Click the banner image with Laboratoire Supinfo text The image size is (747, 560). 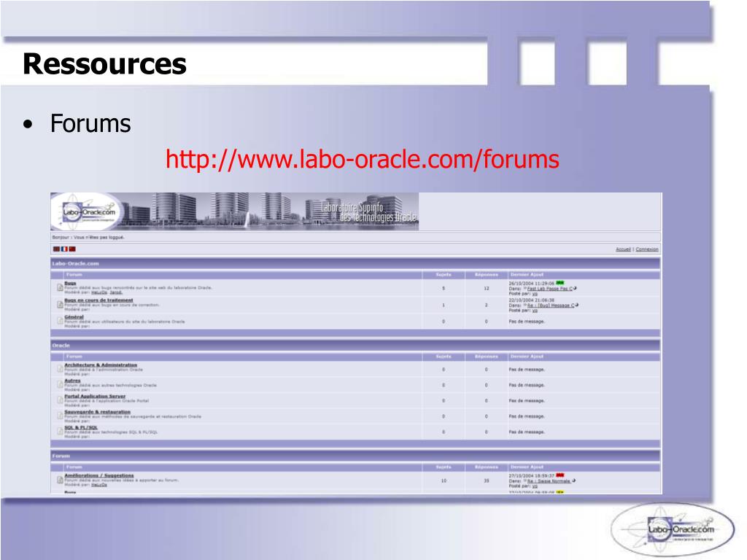click(x=234, y=211)
